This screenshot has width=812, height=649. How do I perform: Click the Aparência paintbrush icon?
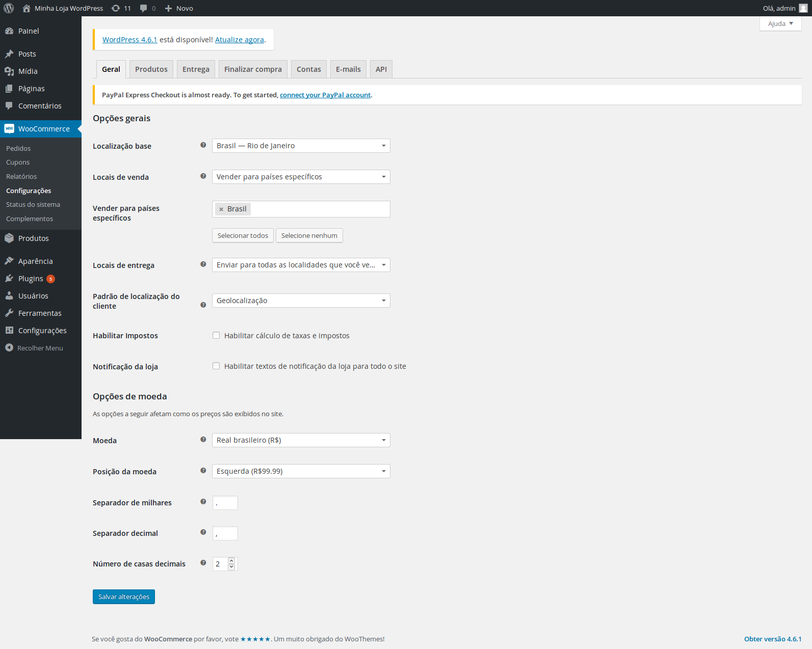(9, 261)
